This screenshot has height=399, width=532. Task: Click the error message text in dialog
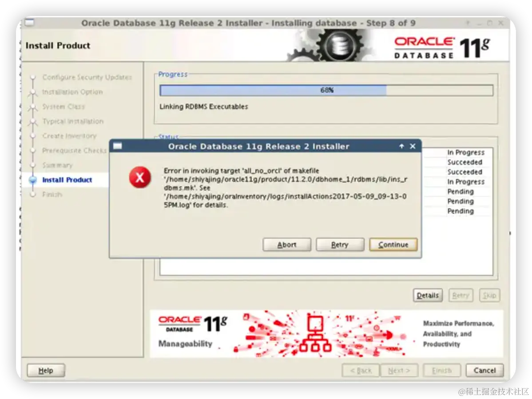286,188
